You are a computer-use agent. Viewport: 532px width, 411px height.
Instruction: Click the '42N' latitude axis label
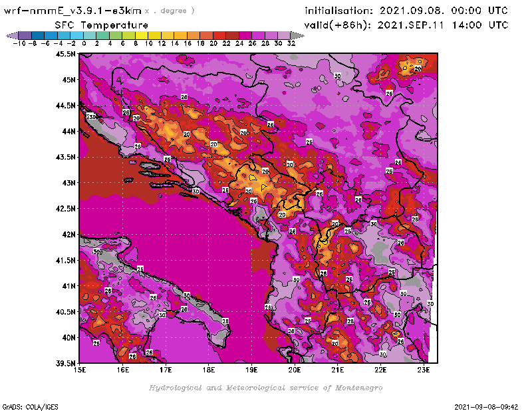pyautogui.click(x=69, y=234)
